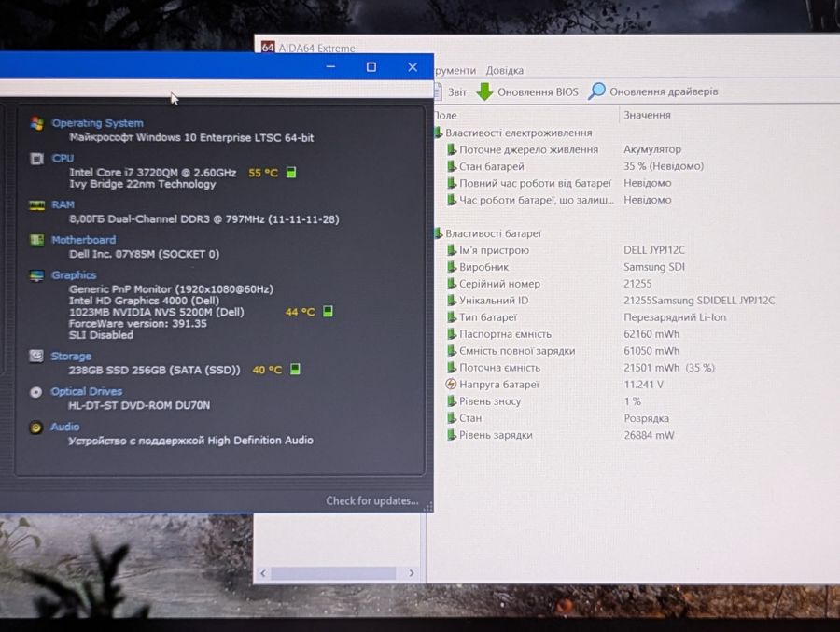Click the 11.241 V value cell
This screenshot has width=840, height=632.
pyautogui.click(x=643, y=385)
